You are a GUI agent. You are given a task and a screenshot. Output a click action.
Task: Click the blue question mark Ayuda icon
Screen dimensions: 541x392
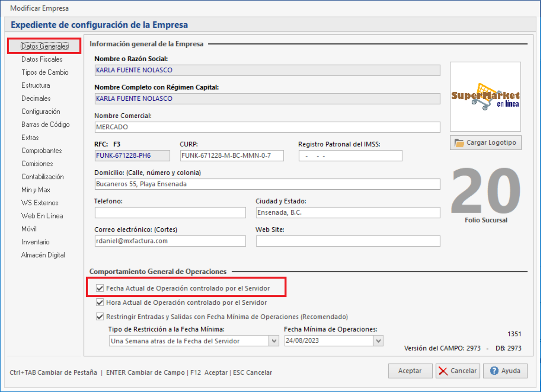point(494,371)
